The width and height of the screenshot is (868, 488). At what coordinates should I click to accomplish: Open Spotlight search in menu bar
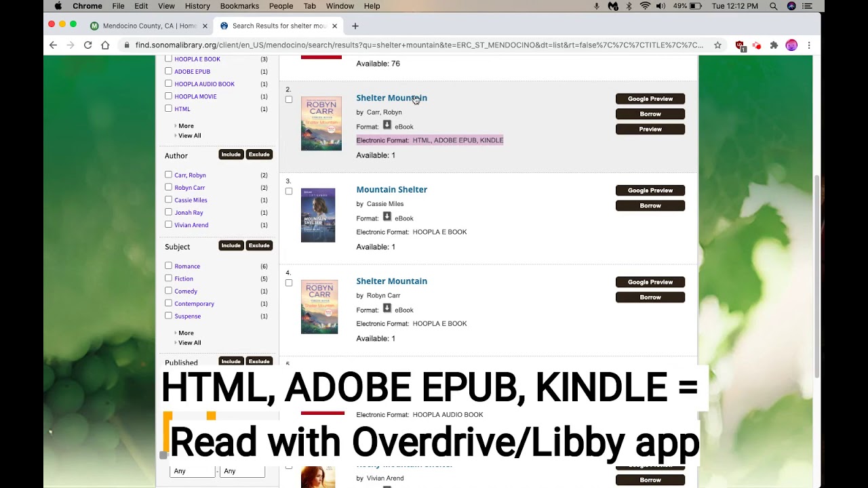point(774,6)
